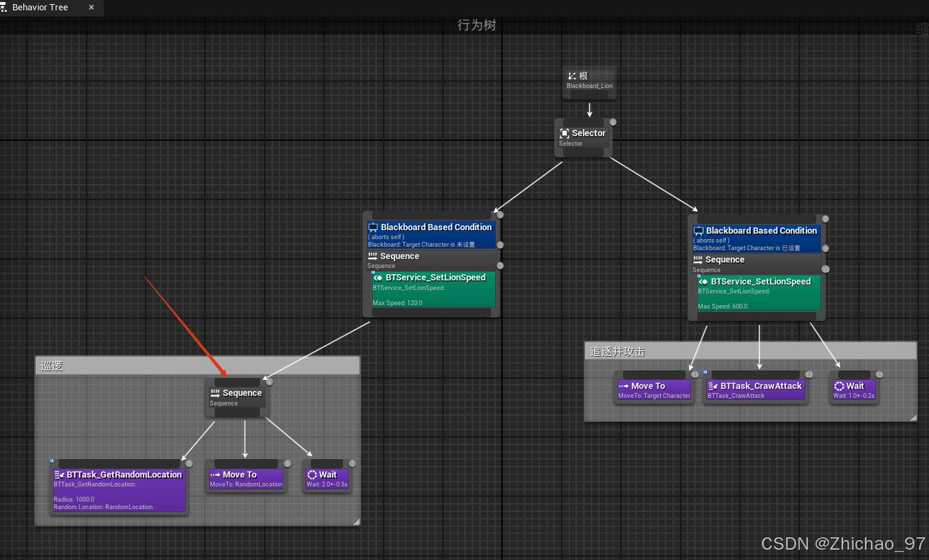Click the resize handle of the 巡逻 comment box
929x560 pixels.
pos(356,522)
